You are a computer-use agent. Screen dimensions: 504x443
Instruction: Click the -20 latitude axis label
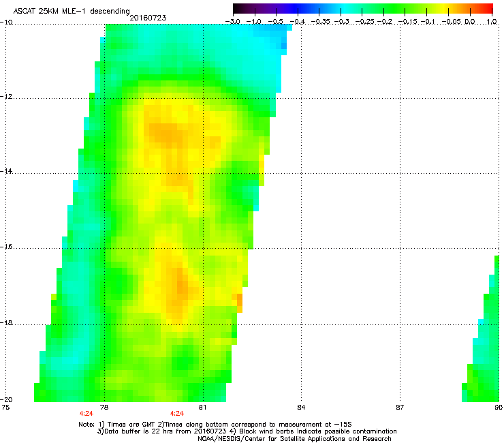(6, 399)
